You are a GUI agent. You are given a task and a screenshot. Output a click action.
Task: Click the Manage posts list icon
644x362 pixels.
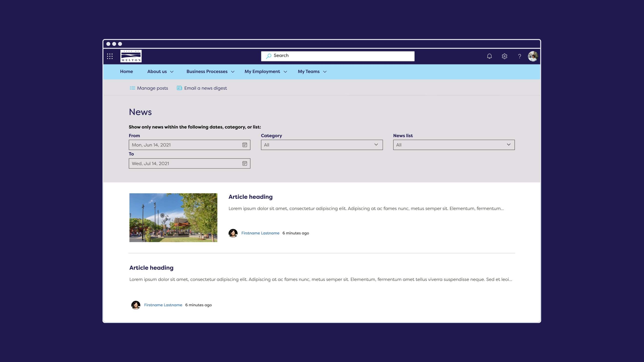coord(132,88)
